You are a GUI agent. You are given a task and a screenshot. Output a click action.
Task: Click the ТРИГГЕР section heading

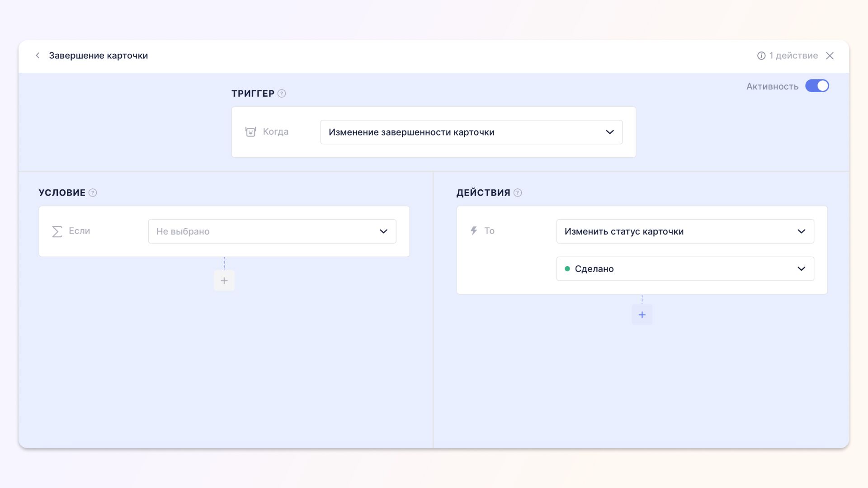(x=253, y=94)
